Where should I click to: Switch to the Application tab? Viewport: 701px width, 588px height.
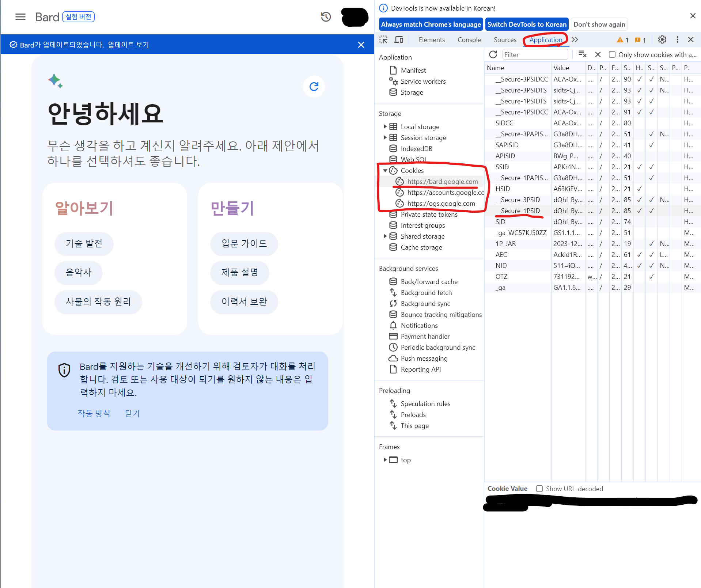(546, 40)
